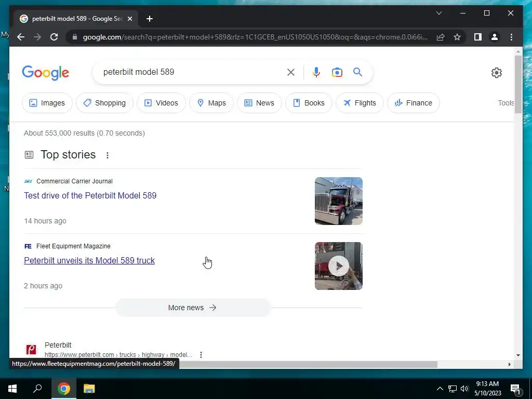Search by image with camera icon
532x399 pixels.
click(x=337, y=72)
